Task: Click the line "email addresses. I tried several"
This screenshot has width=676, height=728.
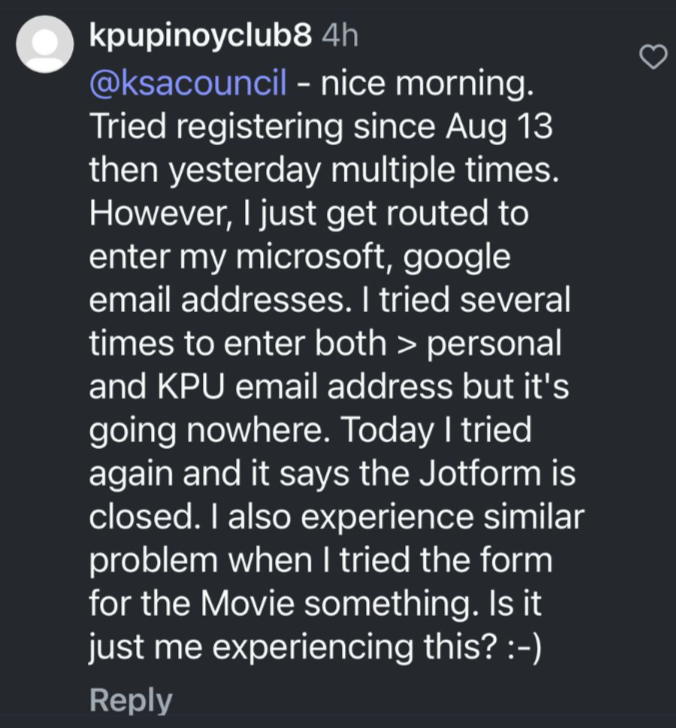Action: (x=329, y=299)
